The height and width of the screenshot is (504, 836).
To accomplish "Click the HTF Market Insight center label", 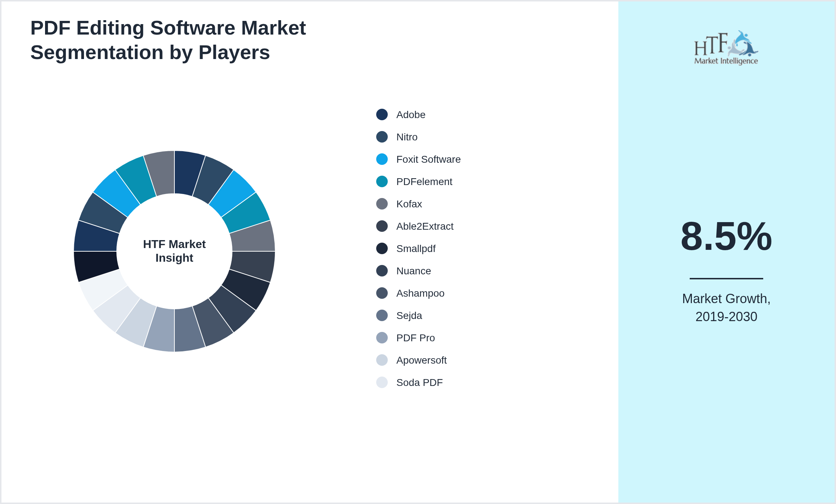I will pyautogui.click(x=174, y=251).
